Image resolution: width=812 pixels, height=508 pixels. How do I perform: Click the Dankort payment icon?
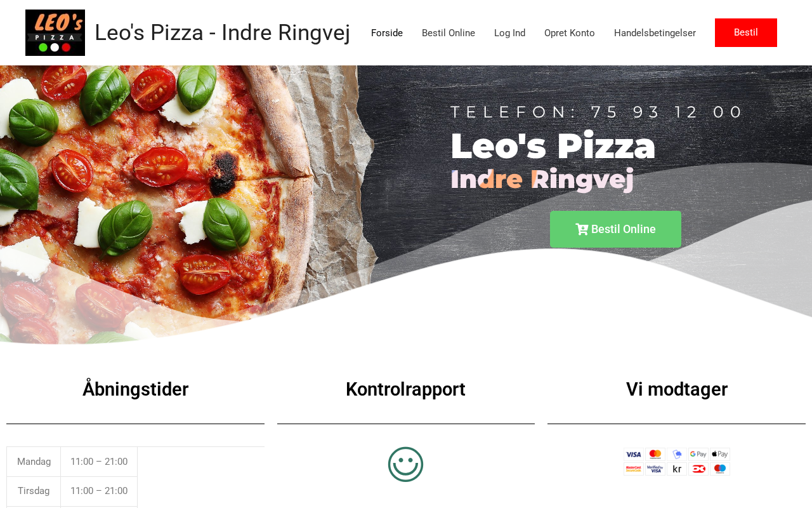(698, 469)
